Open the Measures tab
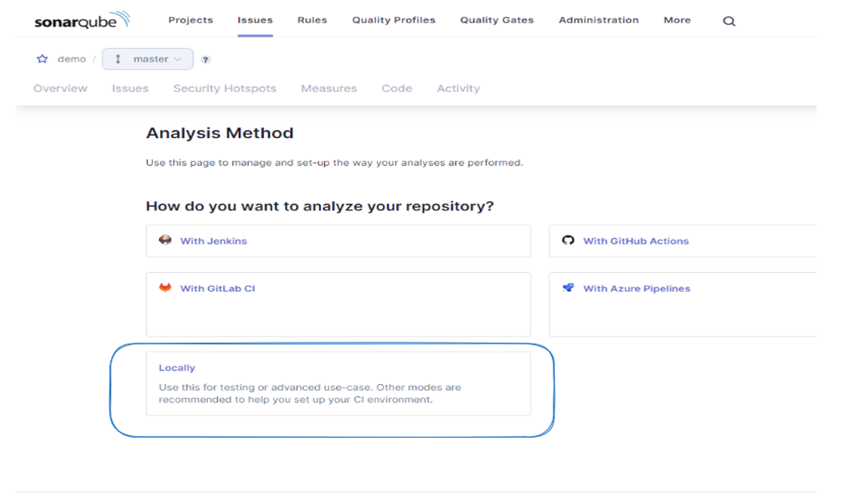852x504 pixels. coord(329,89)
